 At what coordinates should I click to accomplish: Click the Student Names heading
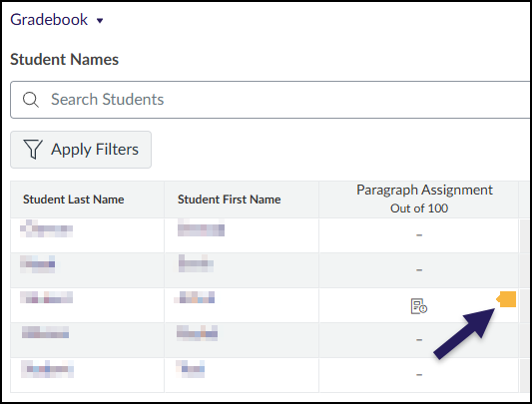coord(65,60)
